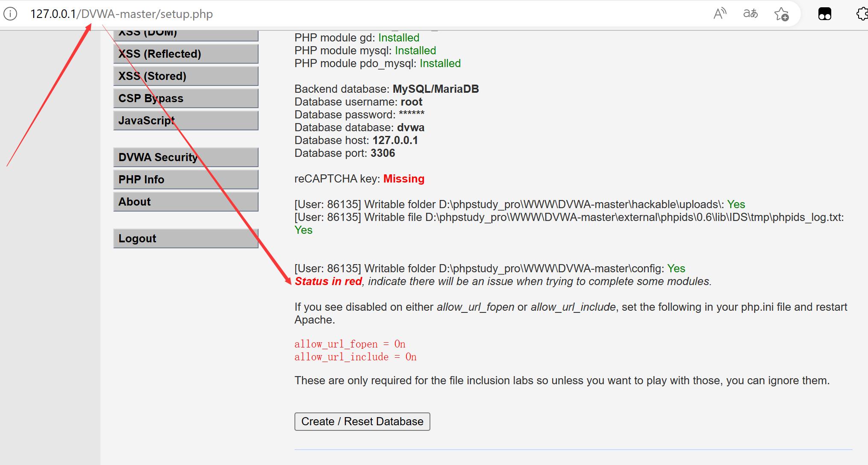
Task: Open the JavaScript menu item
Action: tap(185, 121)
